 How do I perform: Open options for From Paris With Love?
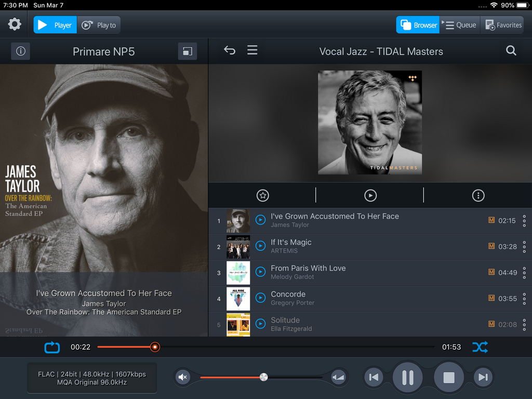pyautogui.click(x=524, y=272)
